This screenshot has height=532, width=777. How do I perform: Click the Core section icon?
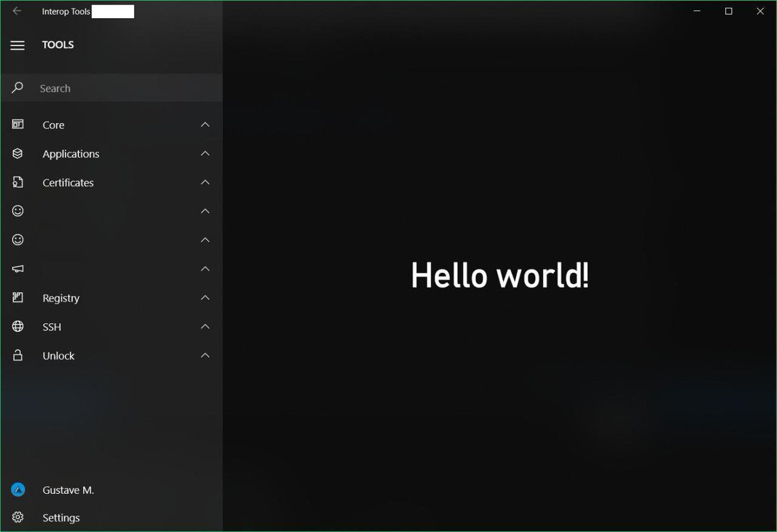click(x=17, y=124)
